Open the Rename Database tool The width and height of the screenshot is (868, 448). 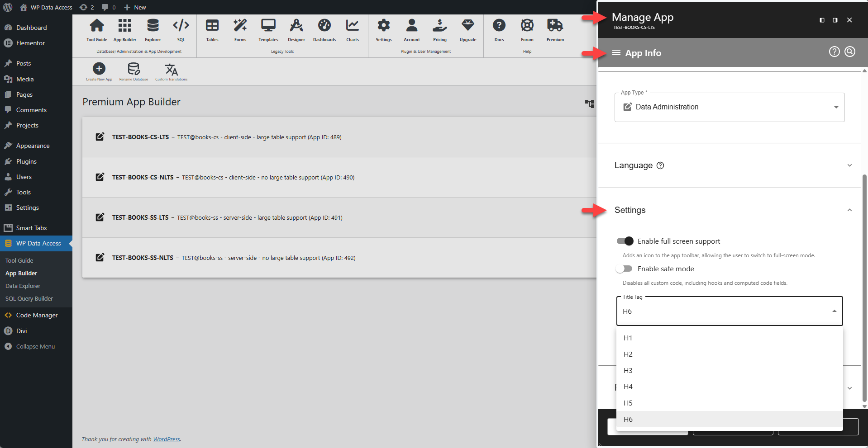(x=133, y=69)
